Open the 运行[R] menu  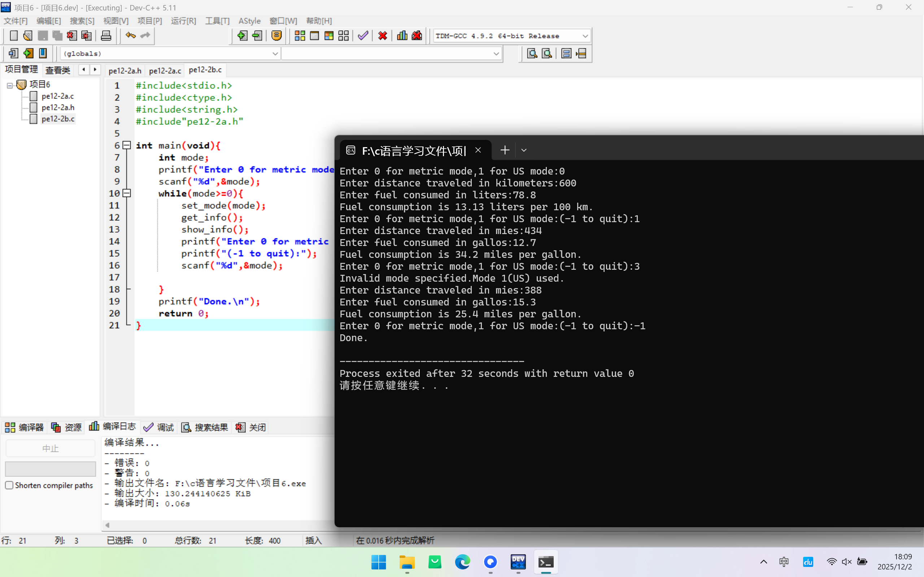point(183,21)
